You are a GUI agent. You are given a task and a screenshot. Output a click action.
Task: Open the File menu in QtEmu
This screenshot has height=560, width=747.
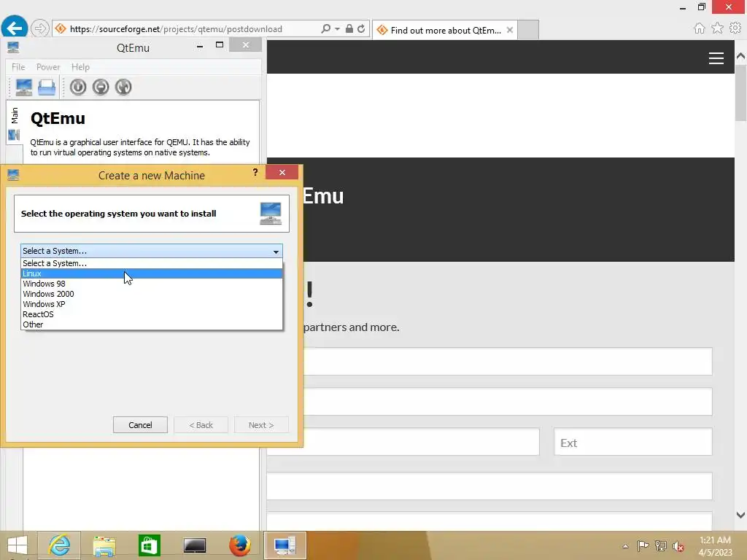click(18, 67)
